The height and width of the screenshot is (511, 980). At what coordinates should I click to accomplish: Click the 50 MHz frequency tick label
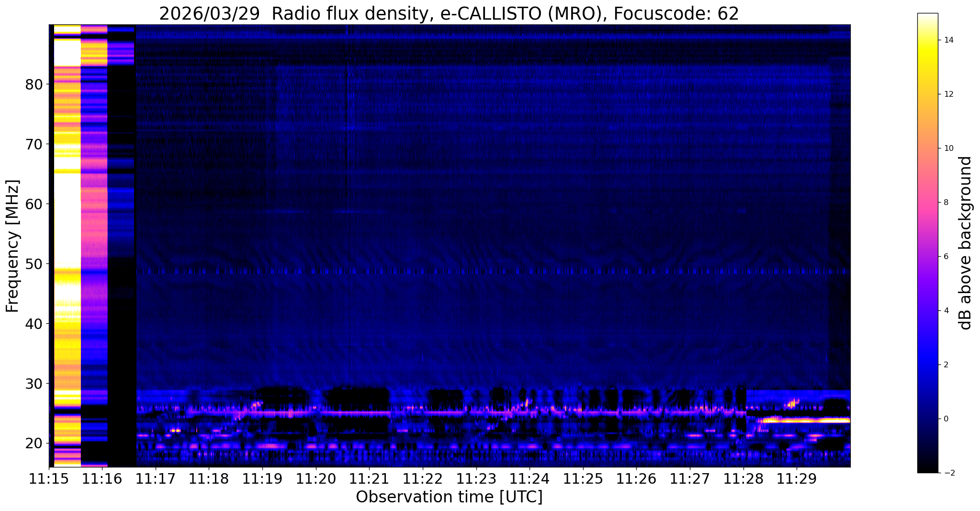pos(34,264)
